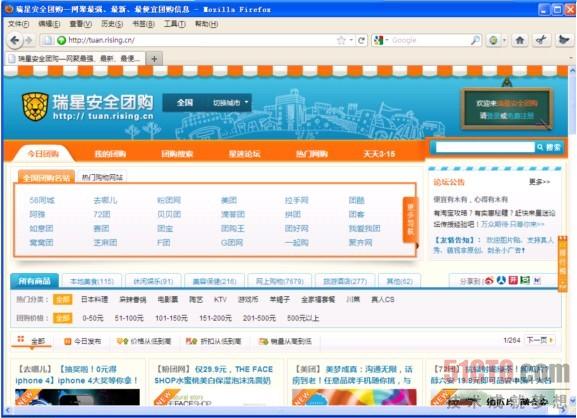Open the 美团 site link
The width and height of the screenshot is (577, 418).
[x=229, y=201]
